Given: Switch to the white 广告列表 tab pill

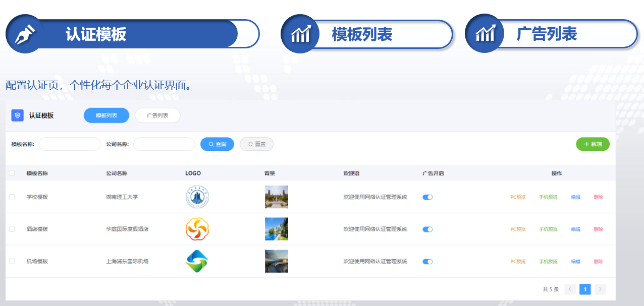Looking at the screenshot, I should pos(157,115).
